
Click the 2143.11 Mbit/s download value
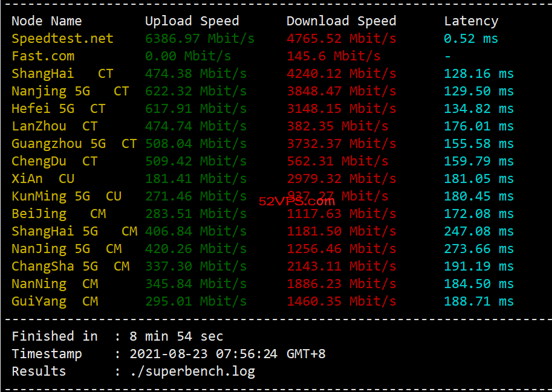tap(342, 267)
